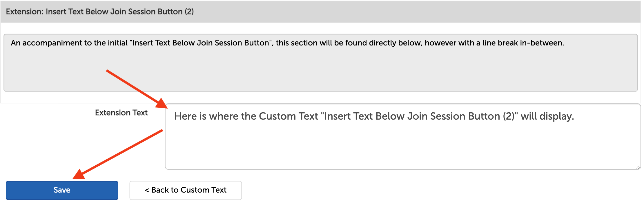Click the "Here is where the Custom Text" text
The image size is (644, 203).
click(246, 116)
